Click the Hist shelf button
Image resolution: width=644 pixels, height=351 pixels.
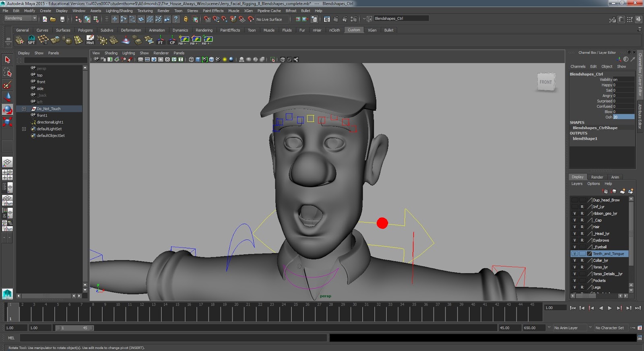(x=90, y=40)
